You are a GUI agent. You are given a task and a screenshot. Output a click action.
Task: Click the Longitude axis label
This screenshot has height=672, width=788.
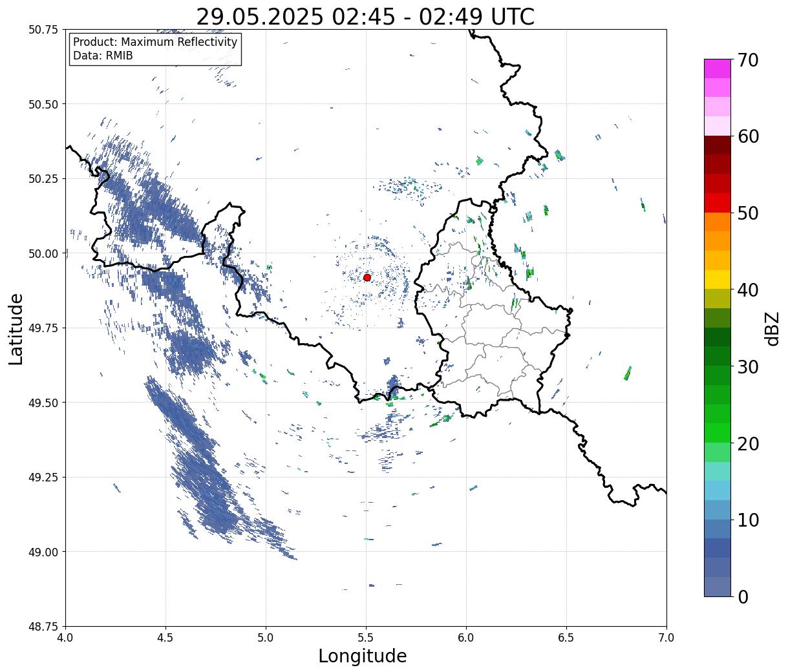[x=363, y=656]
